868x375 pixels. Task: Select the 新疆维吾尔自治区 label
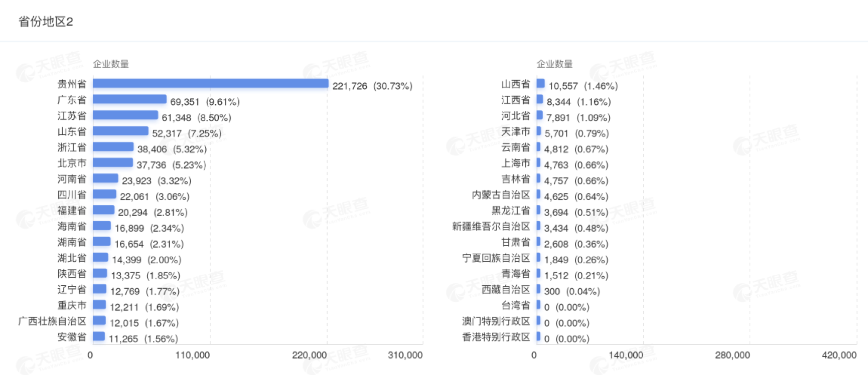point(491,227)
